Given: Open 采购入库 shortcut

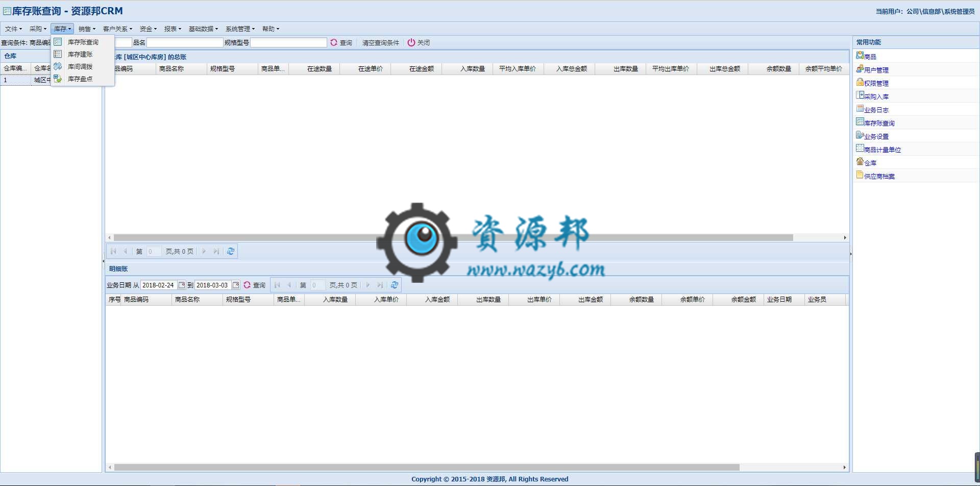Looking at the screenshot, I should click(x=872, y=96).
